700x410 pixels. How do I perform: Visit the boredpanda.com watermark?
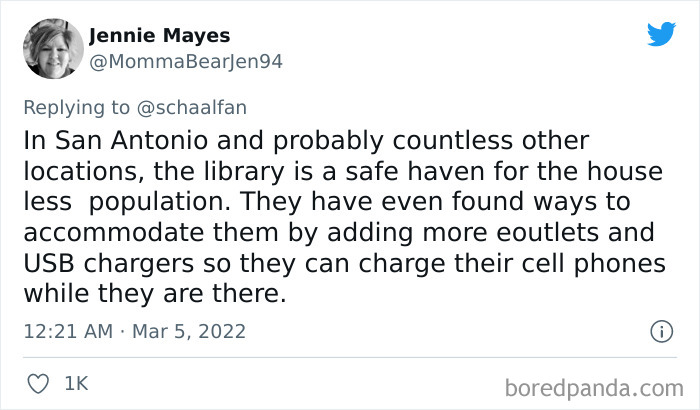pyautogui.click(x=594, y=388)
